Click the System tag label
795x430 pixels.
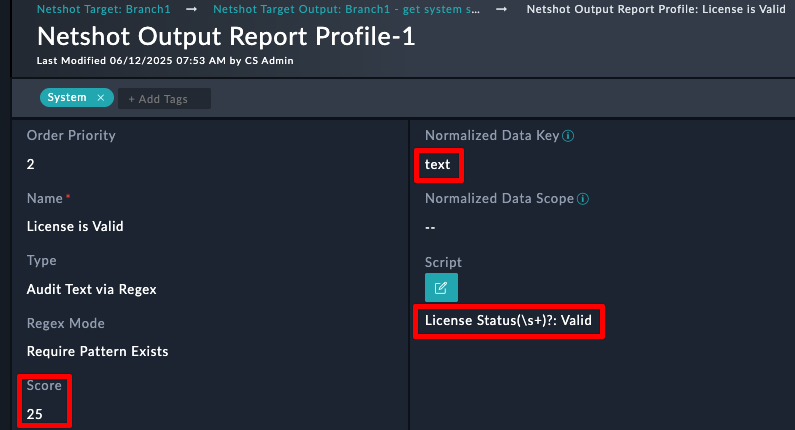tap(67, 97)
